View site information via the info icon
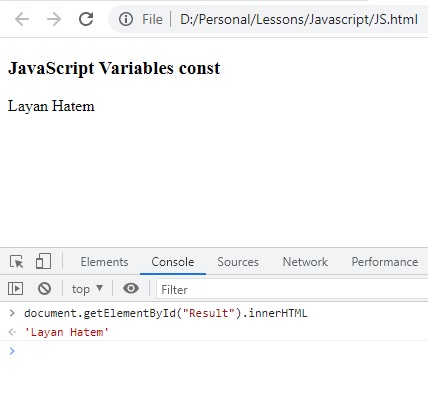 126,19
